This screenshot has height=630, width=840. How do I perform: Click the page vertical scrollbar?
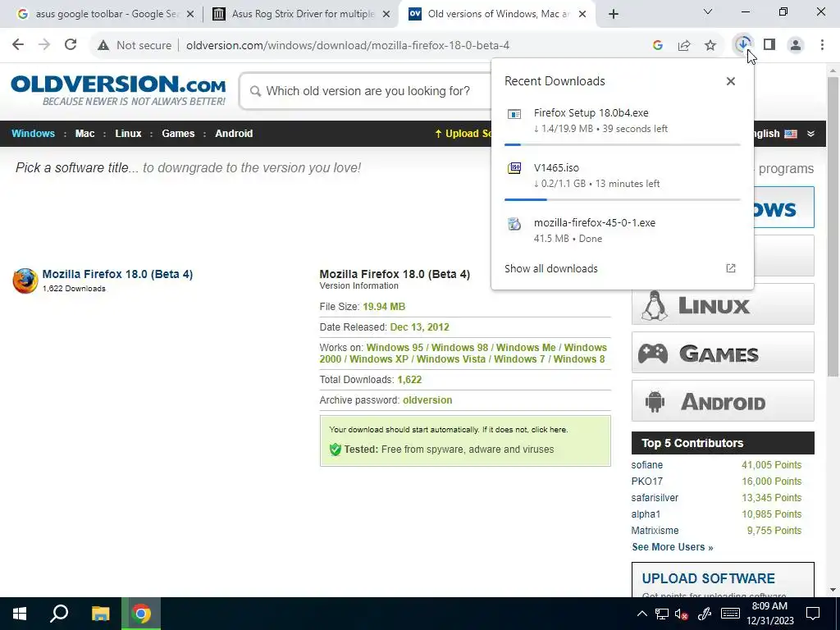(x=833, y=226)
